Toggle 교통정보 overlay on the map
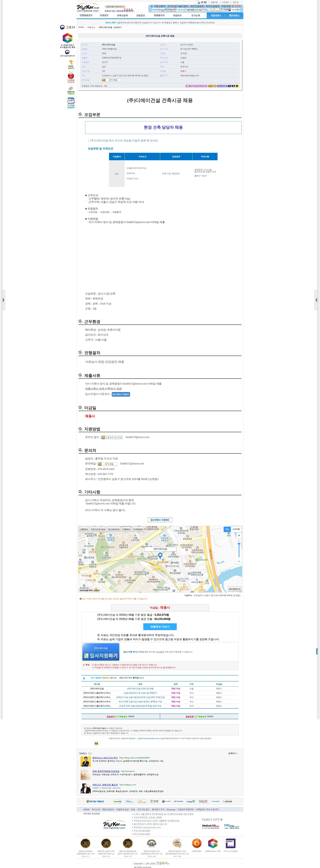Viewport: 320px width, 868px height. pos(84,529)
